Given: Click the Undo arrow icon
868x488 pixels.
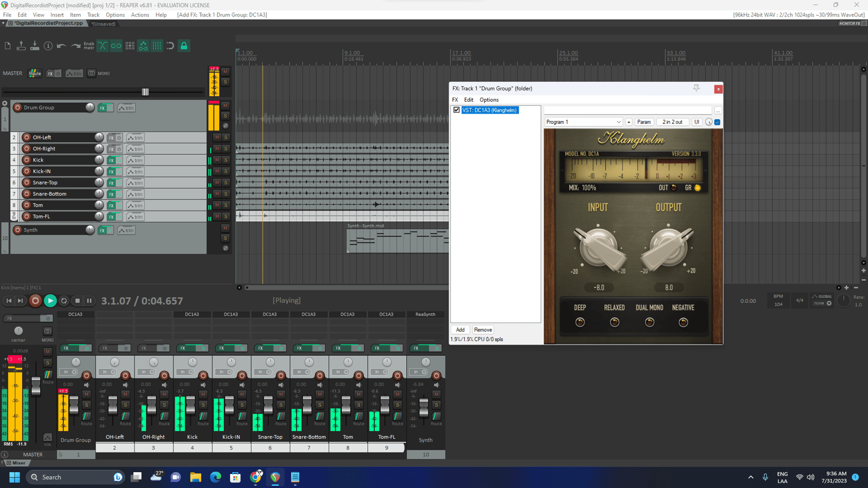Looking at the screenshot, I should (x=62, y=46).
